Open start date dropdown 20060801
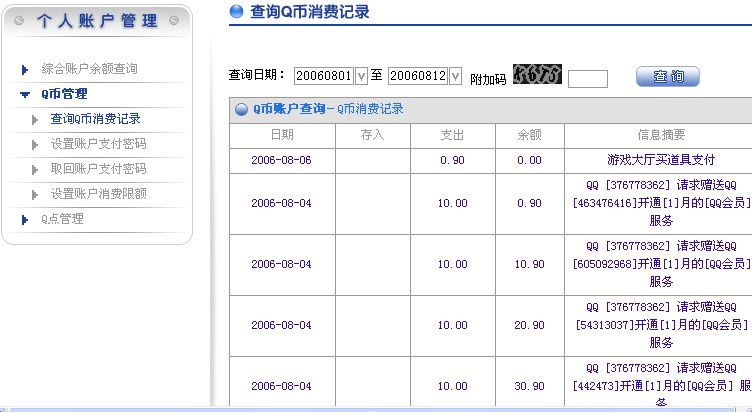 pos(361,76)
